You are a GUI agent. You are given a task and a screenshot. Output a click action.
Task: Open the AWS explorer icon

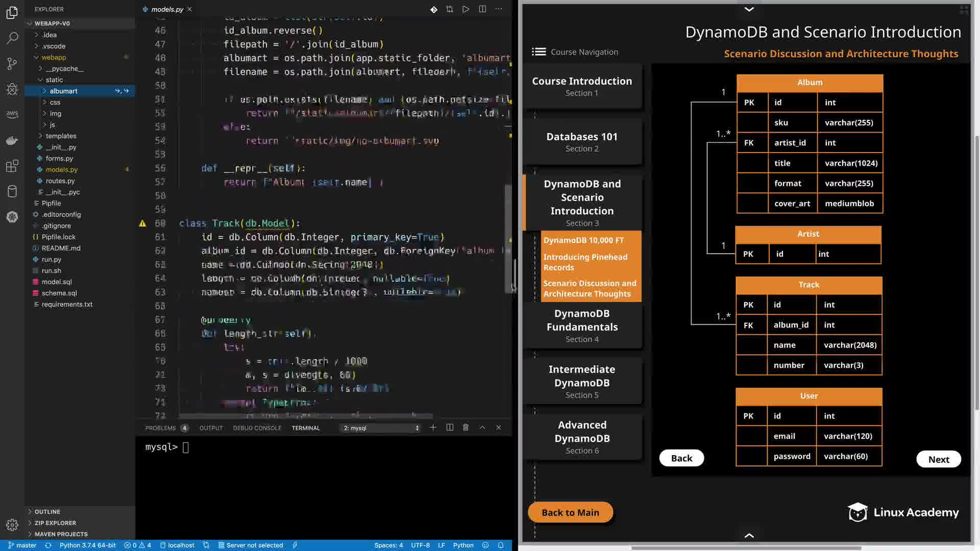(x=12, y=114)
